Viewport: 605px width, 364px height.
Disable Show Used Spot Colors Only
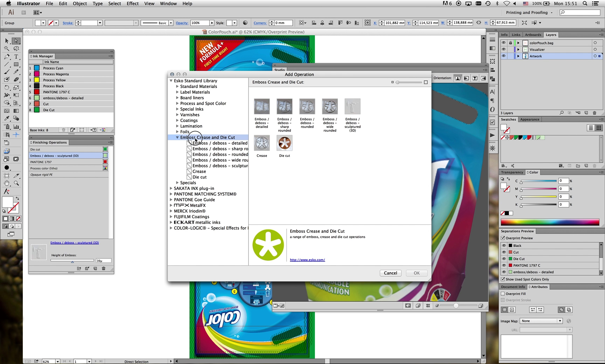(x=503, y=279)
